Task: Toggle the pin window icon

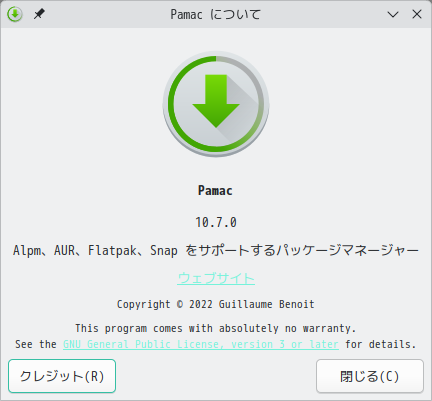Action: click(39, 14)
